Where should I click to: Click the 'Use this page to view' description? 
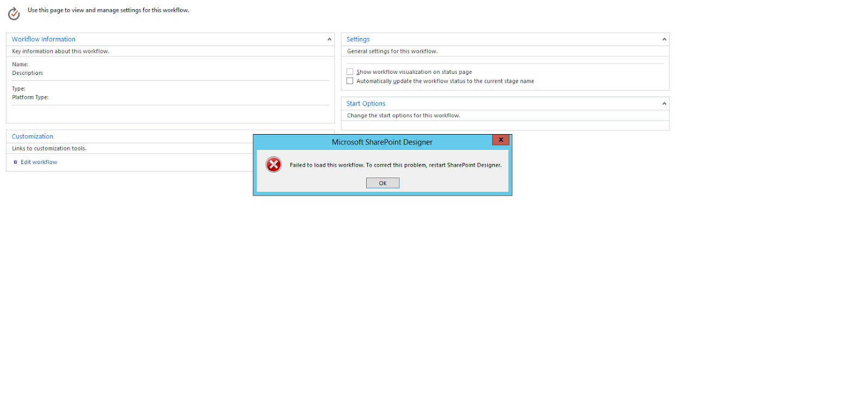click(x=108, y=10)
